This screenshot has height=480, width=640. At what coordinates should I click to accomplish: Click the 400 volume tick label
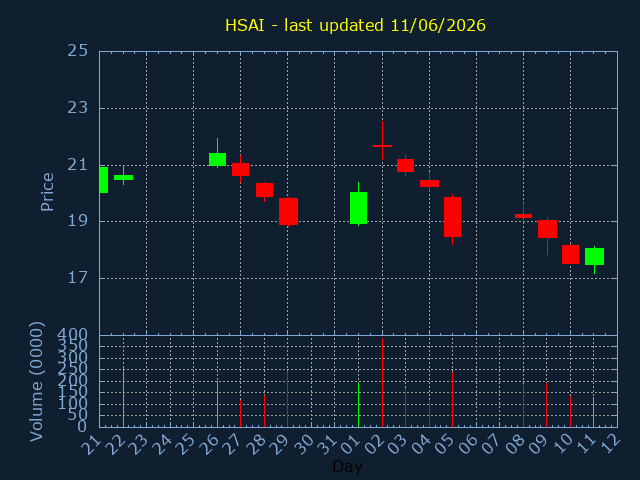73,336
